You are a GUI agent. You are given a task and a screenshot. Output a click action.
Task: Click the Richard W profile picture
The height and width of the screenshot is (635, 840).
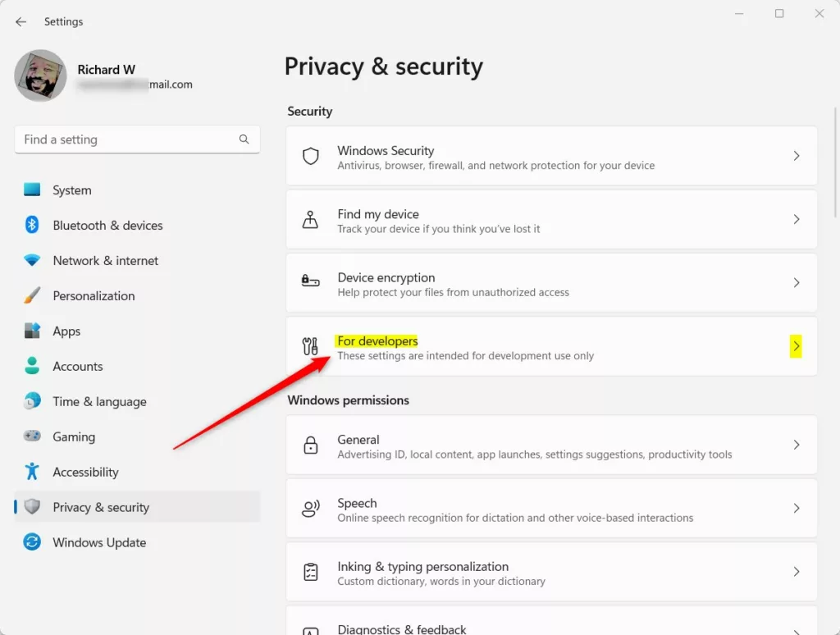click(x=41, y=75)
